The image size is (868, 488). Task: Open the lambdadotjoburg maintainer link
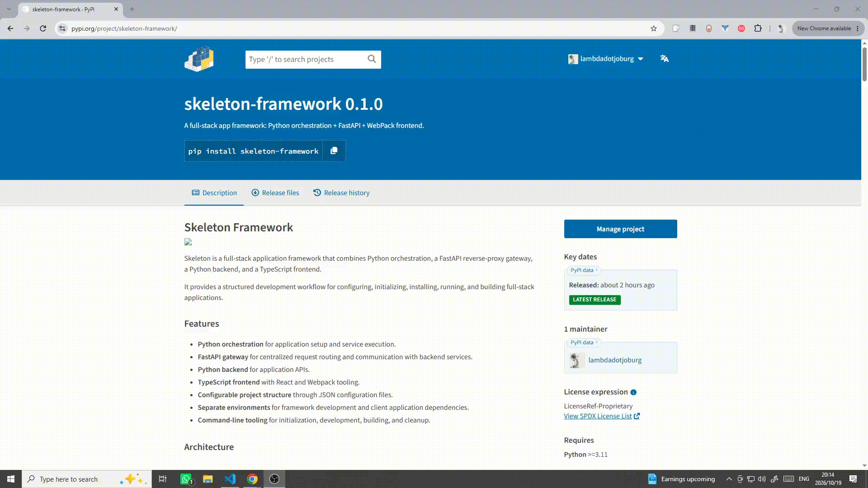click(615, 360)
